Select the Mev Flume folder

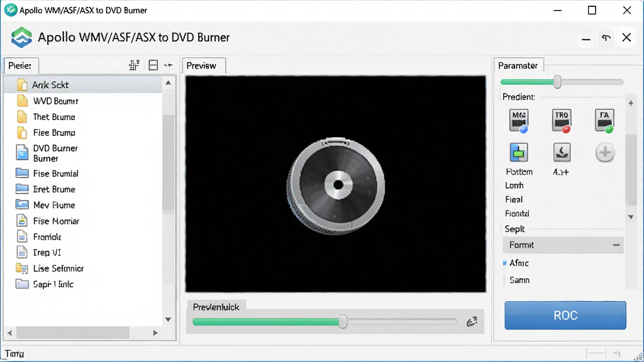54,205
